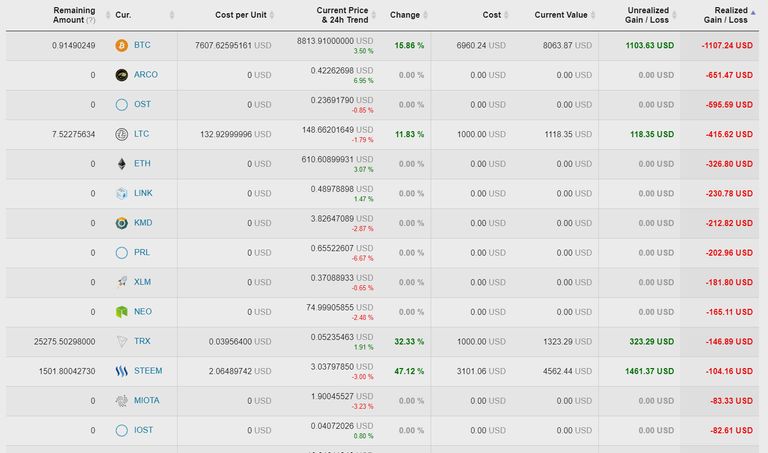The height and width of the screenshot is (453, 768).
Task: Sort the Cur. column using its arrows
Action: [172, 15]
